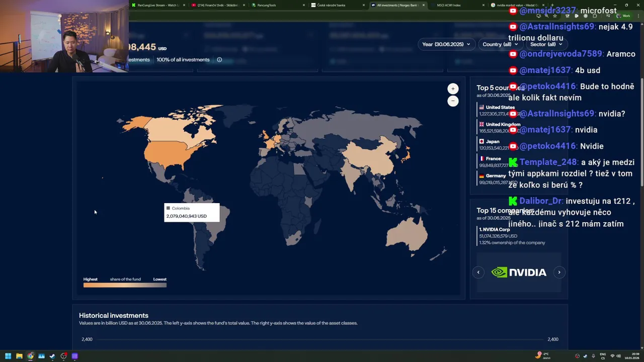Click the Highest to Lowest share color legend
Screen dimensions: 644x362
click(x=125, y=285)
